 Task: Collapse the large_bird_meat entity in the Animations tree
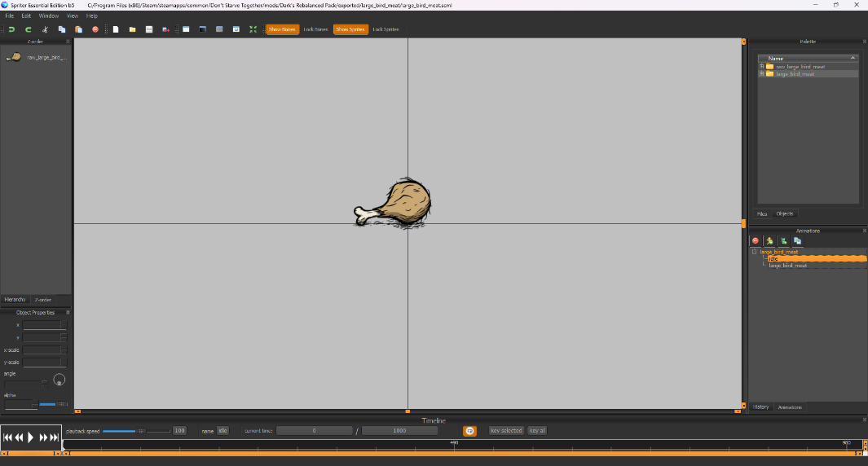click(754, 252)
